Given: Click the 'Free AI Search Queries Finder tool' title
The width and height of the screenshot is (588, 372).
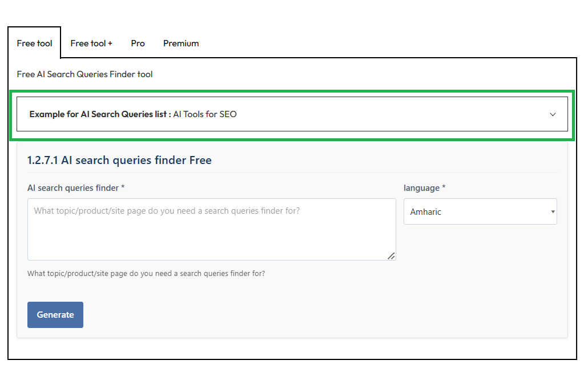Looking at the screenshot, I should click(x=84, y=74).
